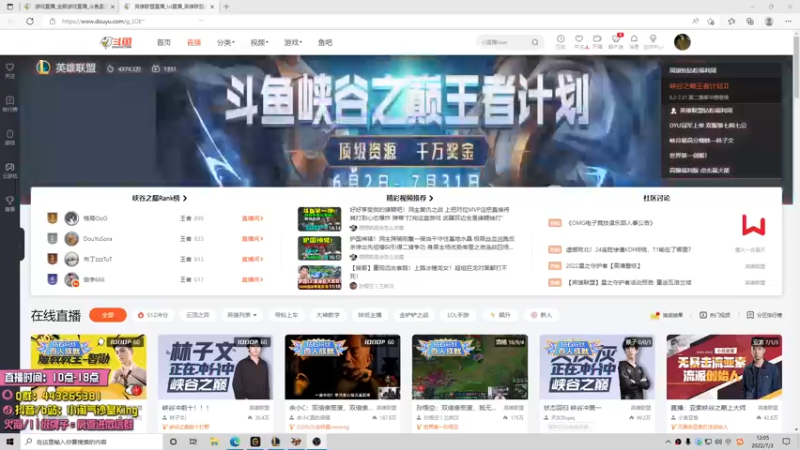Click the 英雄联盟 category icon
The image size is (800, 450).
click(43, 67)
